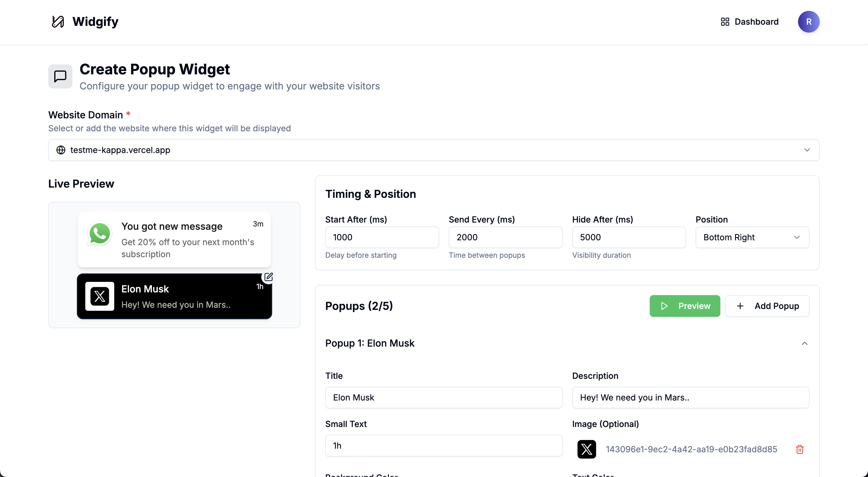This screenshot has height=477, width=868.
Task: Click the green Preview button
Action: pos(685,306)
